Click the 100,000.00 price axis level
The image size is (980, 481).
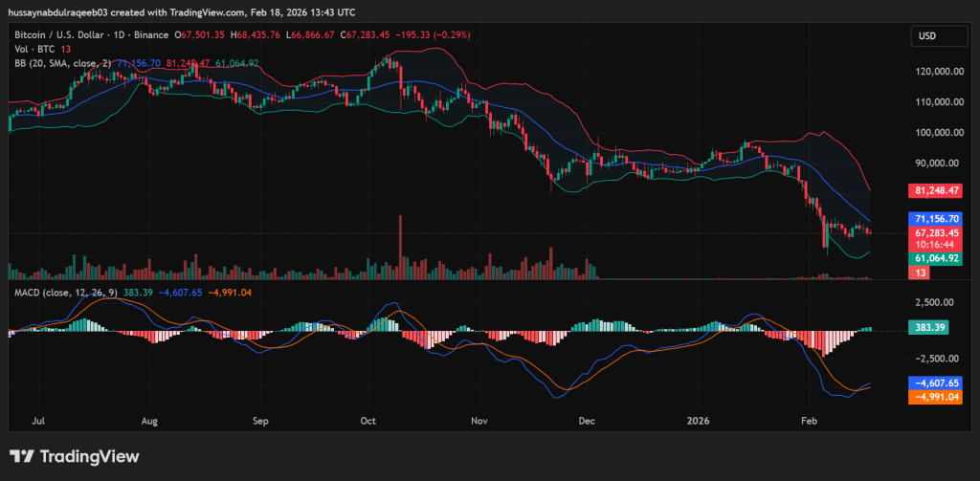pos(935,132)
